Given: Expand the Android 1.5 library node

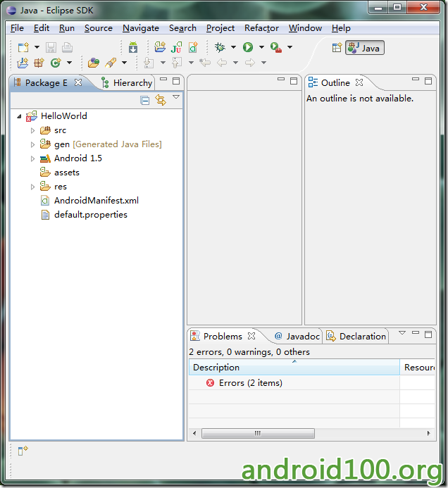Looking at the screenshot, I should tap(32, 158).
